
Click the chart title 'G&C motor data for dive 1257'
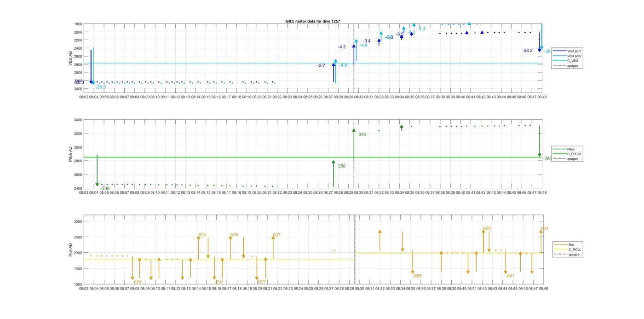[313, 21]
